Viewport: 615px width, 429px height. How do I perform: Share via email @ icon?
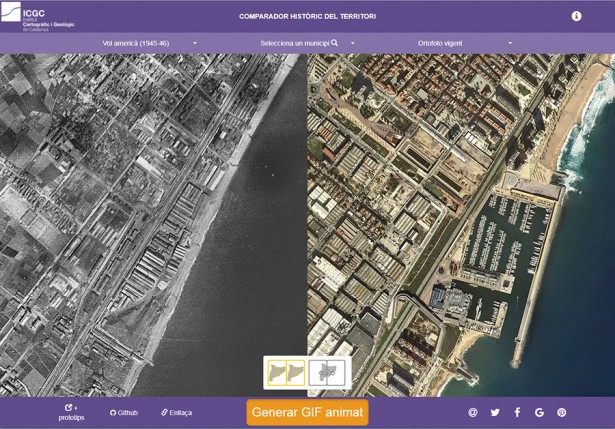(473, 412)
